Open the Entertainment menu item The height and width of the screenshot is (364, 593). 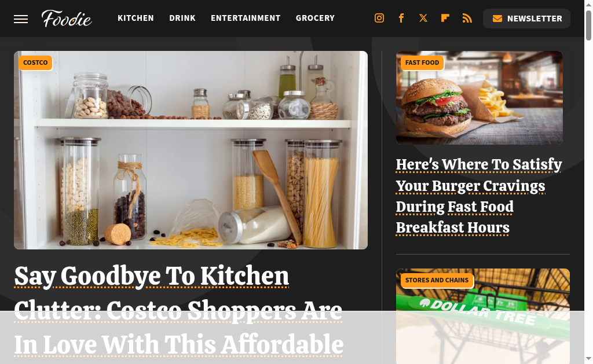click(246, 18)
